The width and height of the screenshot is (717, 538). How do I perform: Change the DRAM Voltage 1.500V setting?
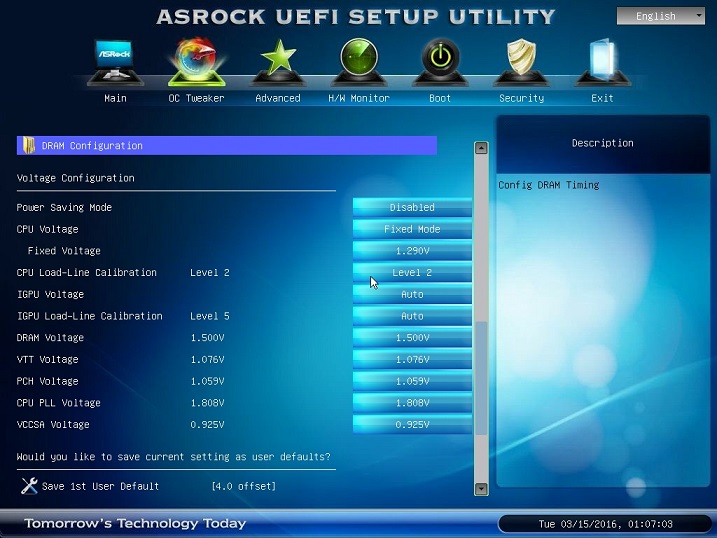412,338
